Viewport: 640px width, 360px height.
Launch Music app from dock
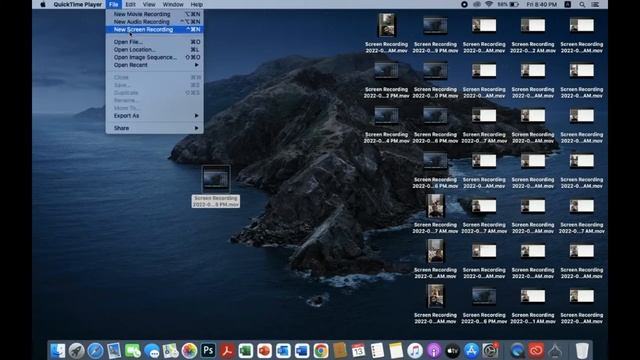[415, 351]
